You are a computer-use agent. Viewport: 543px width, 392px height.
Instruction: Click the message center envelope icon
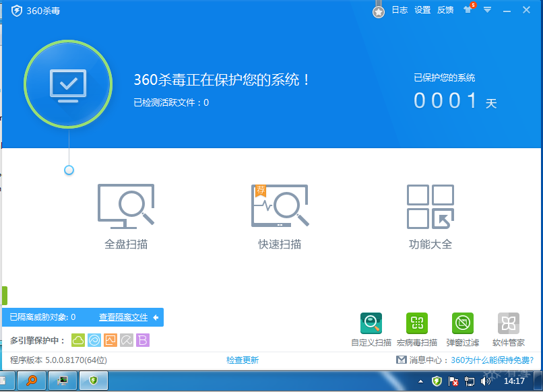coord(402,360)
